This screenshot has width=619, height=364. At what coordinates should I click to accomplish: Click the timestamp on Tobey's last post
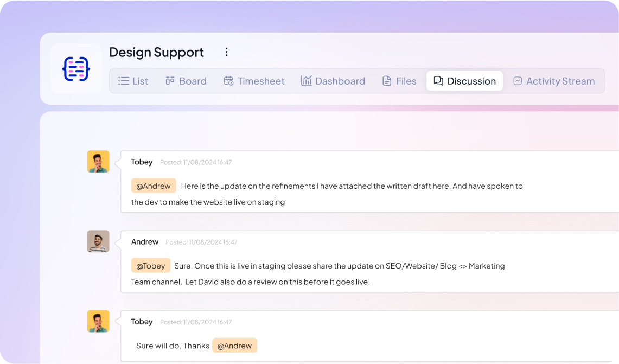(x=196, y=322)
